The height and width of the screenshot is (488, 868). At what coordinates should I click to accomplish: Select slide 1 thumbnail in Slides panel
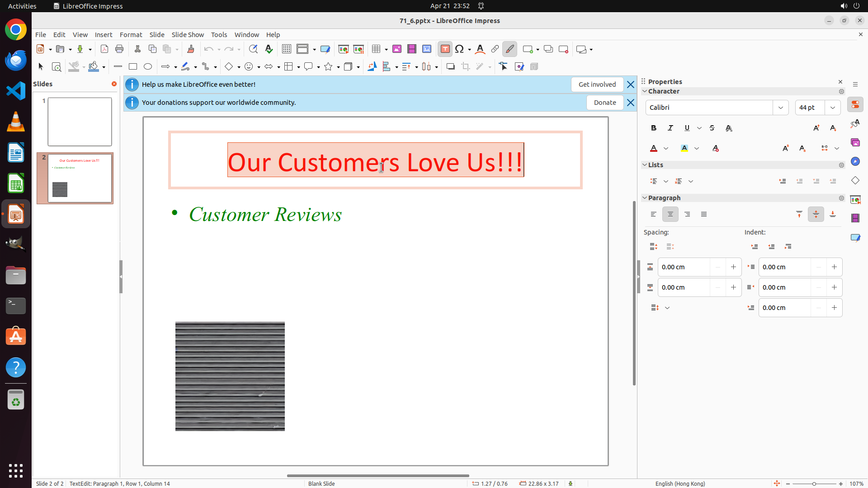(x=80, y=122)
